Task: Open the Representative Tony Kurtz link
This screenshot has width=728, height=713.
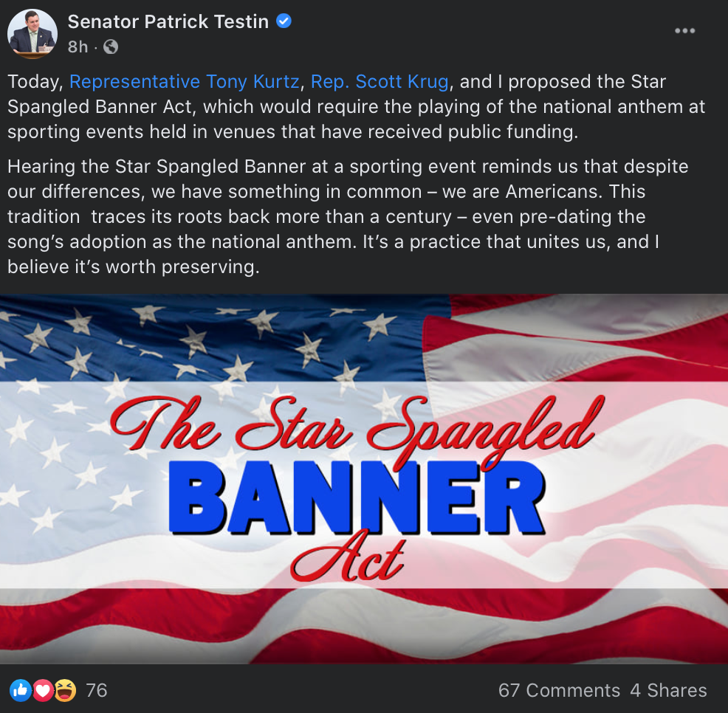Action: [x=185, y=82]
